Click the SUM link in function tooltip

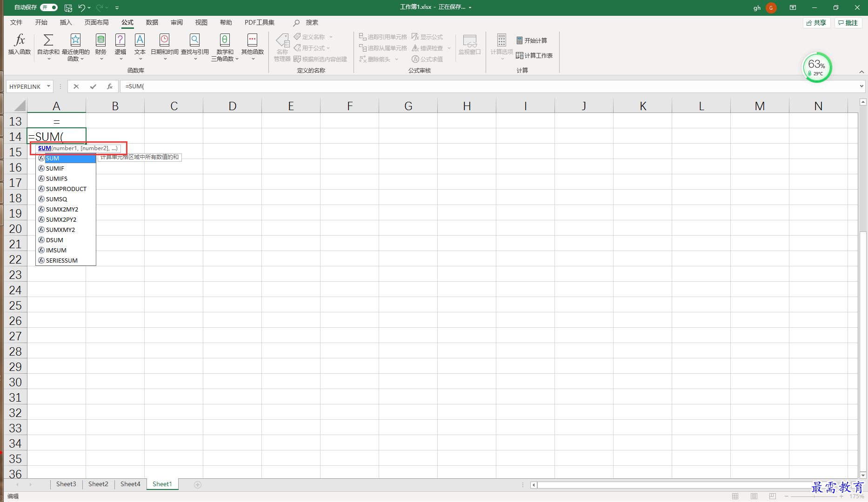click(x=45, y=148)
